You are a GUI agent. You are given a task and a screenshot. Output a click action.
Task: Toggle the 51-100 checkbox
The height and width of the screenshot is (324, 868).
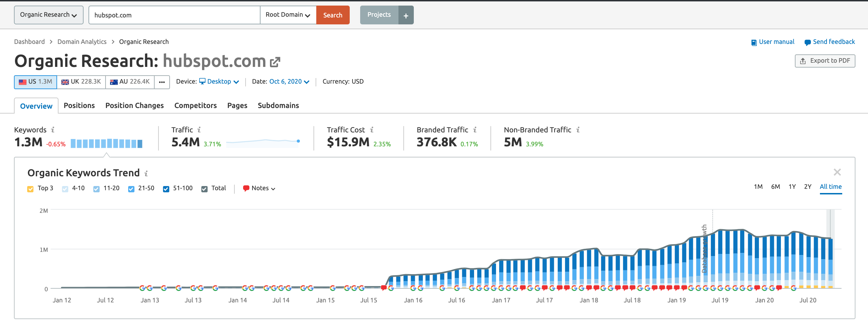166,189
